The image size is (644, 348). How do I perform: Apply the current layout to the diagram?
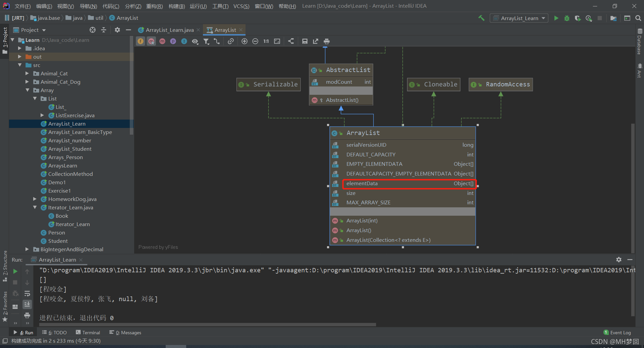pos(291,41)
